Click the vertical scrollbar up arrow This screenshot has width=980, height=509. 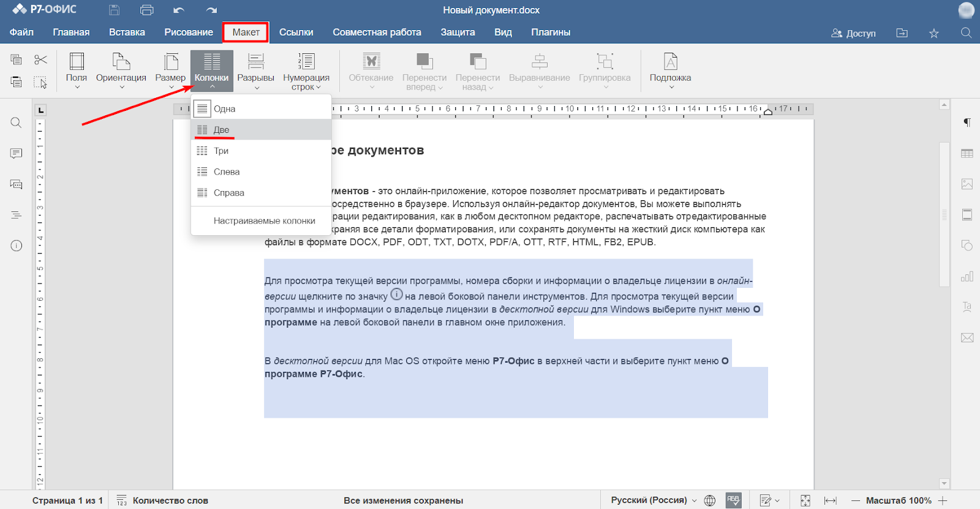click(x=944, y=105)
